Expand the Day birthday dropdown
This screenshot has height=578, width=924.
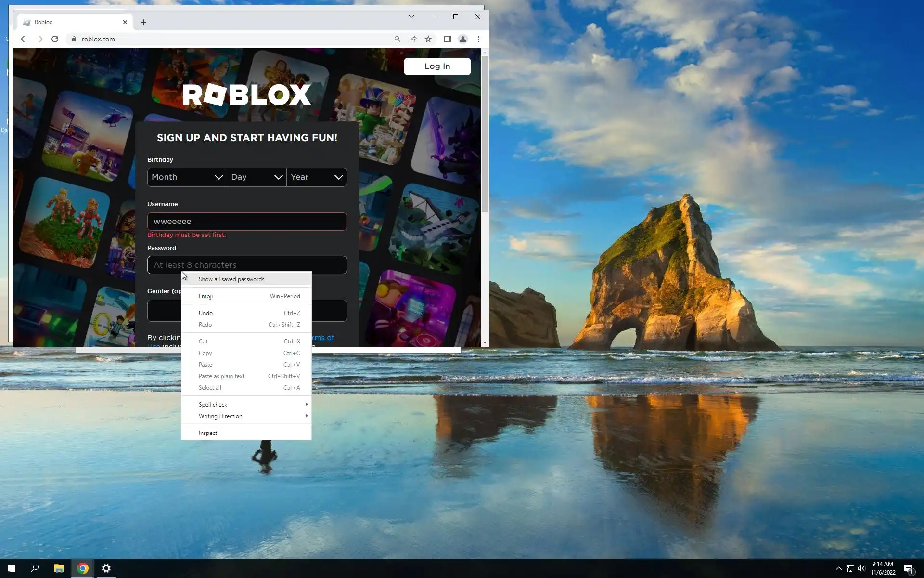[257, 177]
